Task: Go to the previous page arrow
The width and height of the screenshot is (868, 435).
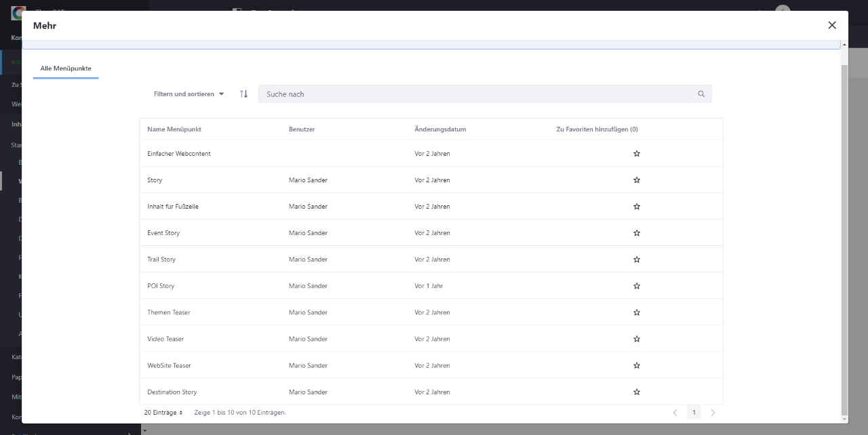Action: (675, 413)
